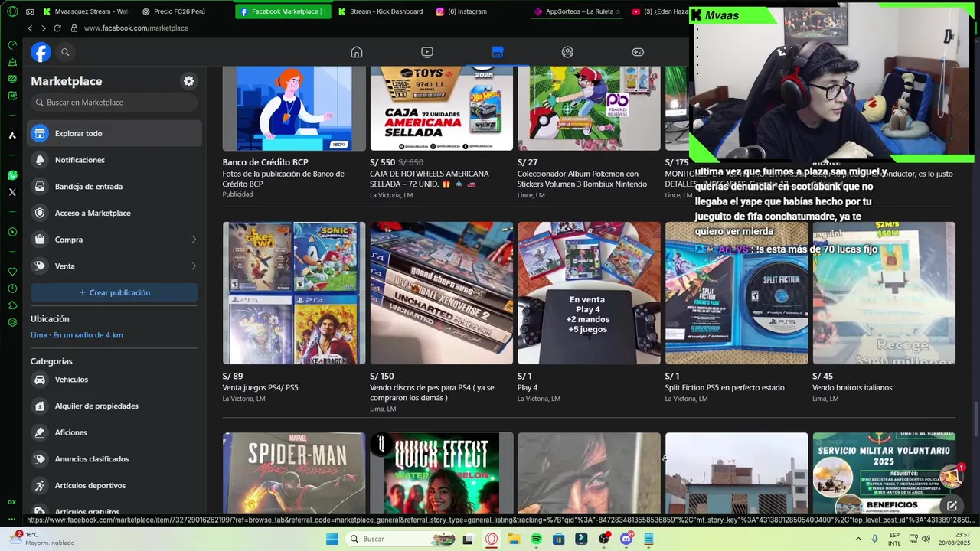Image resolution: width=980 pixels, height=551 pixels.
Task: Click the browser address bar URL
Action: (x=136, y=28)
